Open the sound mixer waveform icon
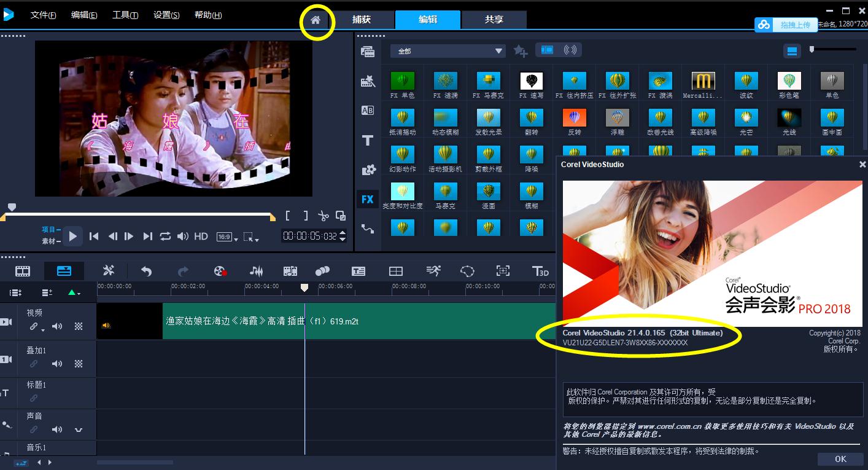 [x=256, y=271]
